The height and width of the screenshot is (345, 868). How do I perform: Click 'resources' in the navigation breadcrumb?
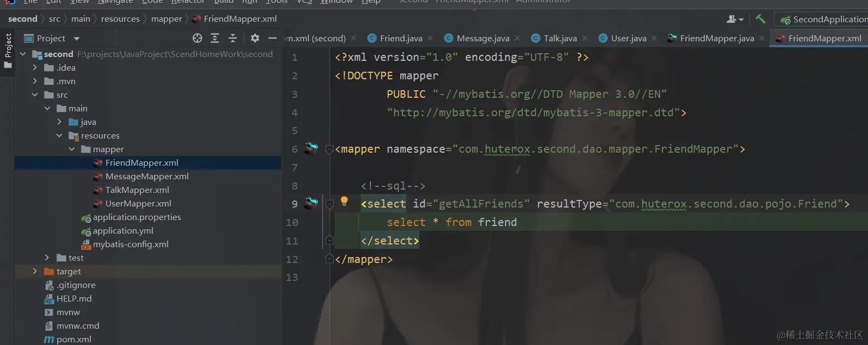click(x=120, y=18)
